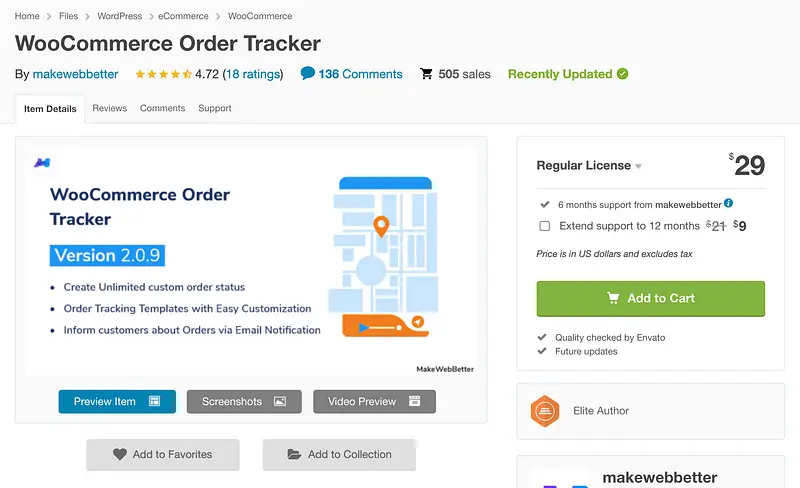This screenshot has width=800, height=488.
Task: Click the support info icon beside makewebbetter
Action: pos(729,203)
